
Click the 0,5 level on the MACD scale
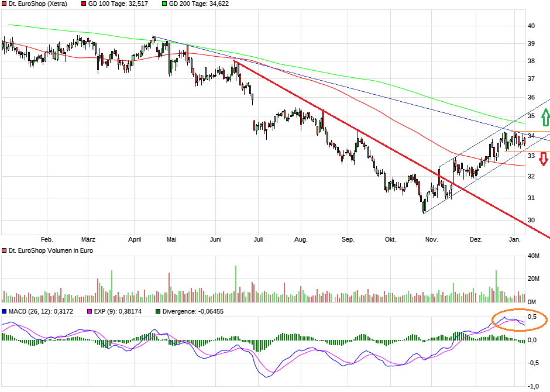tap(531, 316)
